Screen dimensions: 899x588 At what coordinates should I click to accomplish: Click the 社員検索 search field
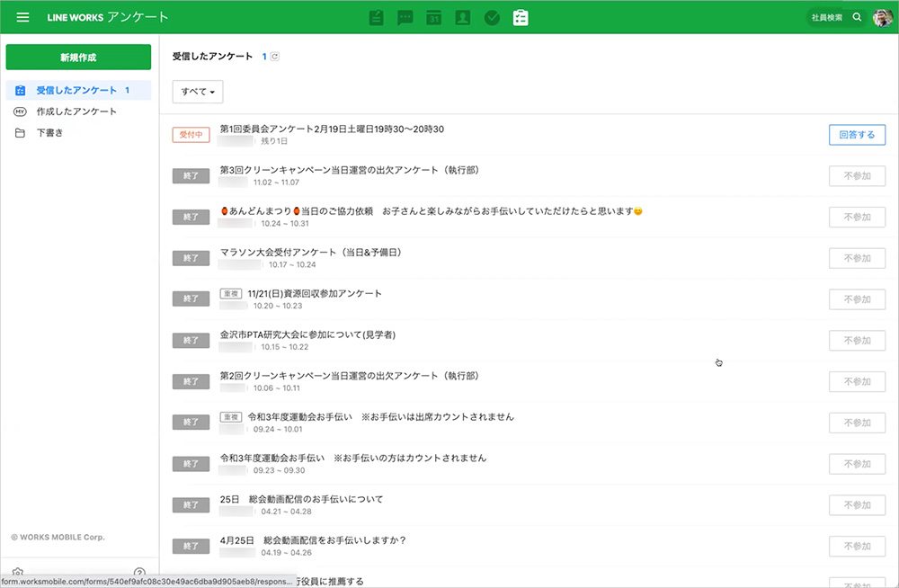[826, 17]
